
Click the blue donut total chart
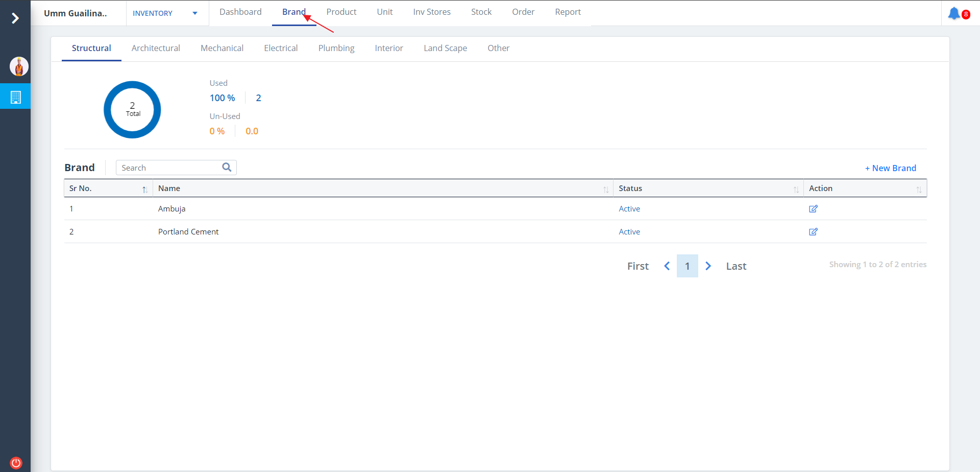click(x=132, y=110)
